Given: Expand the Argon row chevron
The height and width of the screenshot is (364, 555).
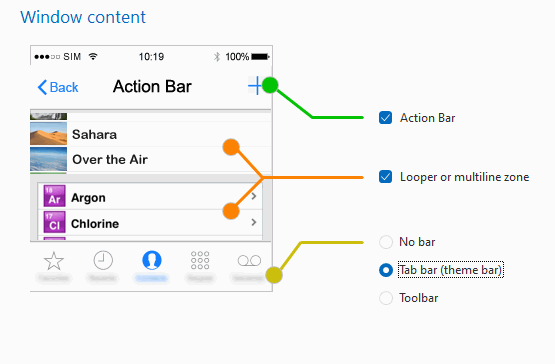Looking at the screenshot, I should [254, 196].
